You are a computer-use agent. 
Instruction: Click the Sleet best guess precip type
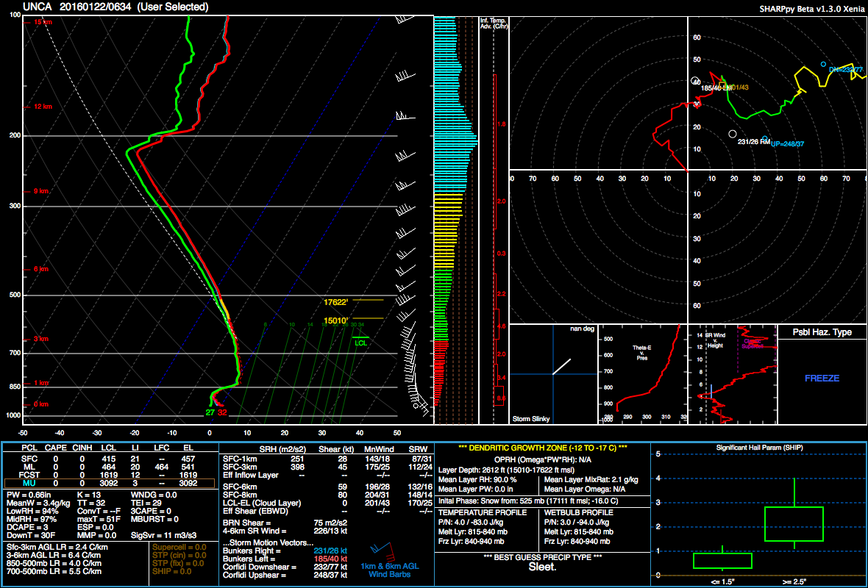point(542,567)
